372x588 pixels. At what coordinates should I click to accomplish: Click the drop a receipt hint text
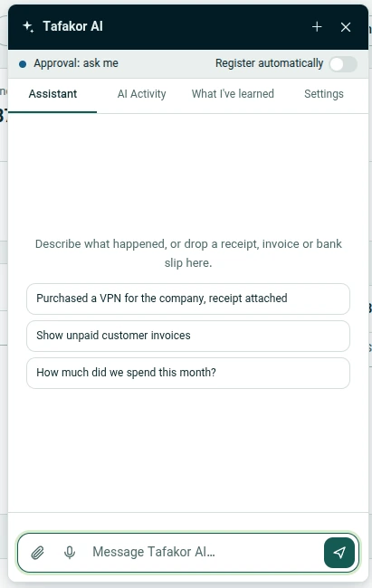click(x=188, y=253)
